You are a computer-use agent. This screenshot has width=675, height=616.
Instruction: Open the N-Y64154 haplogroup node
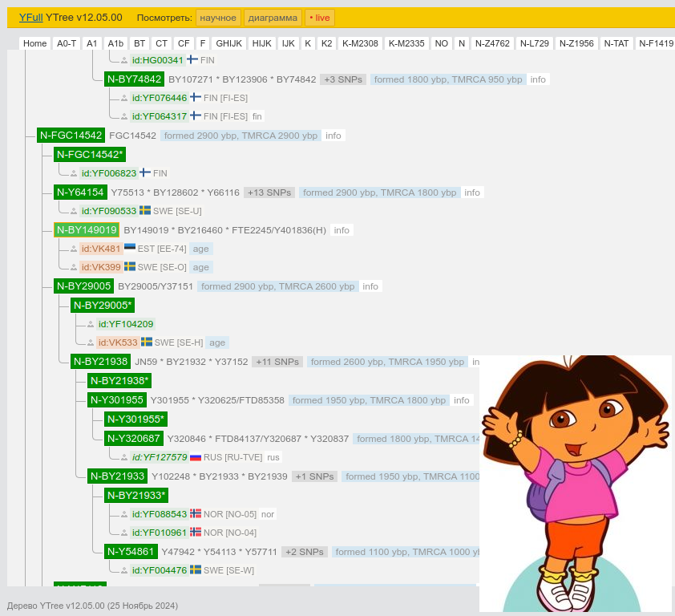point(80,192)
